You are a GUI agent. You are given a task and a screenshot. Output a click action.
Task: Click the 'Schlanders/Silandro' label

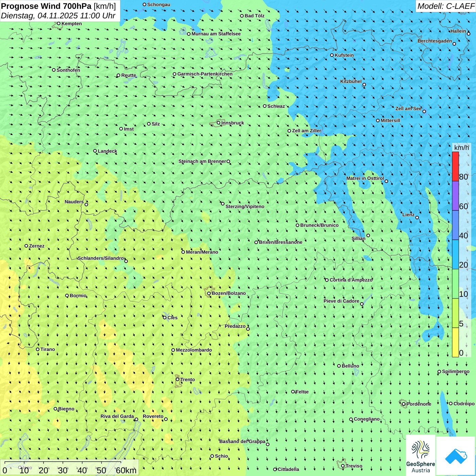tap(101, 258)
